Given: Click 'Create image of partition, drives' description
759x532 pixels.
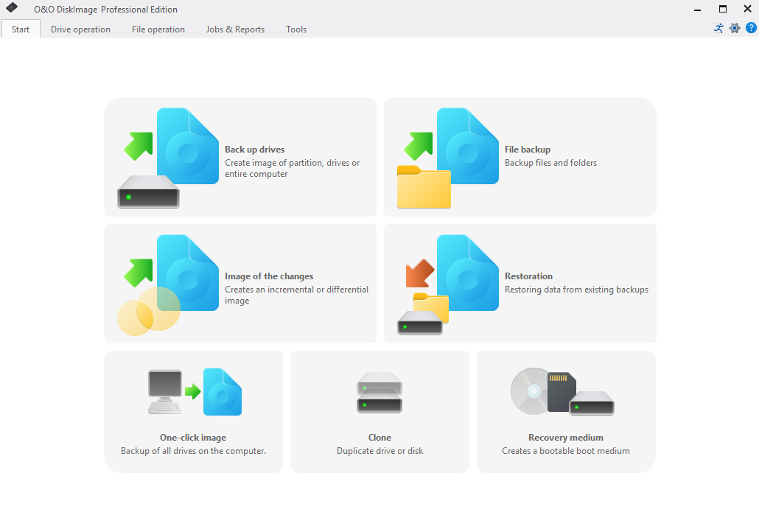Looking at the screenshot, I should point(293,169).
